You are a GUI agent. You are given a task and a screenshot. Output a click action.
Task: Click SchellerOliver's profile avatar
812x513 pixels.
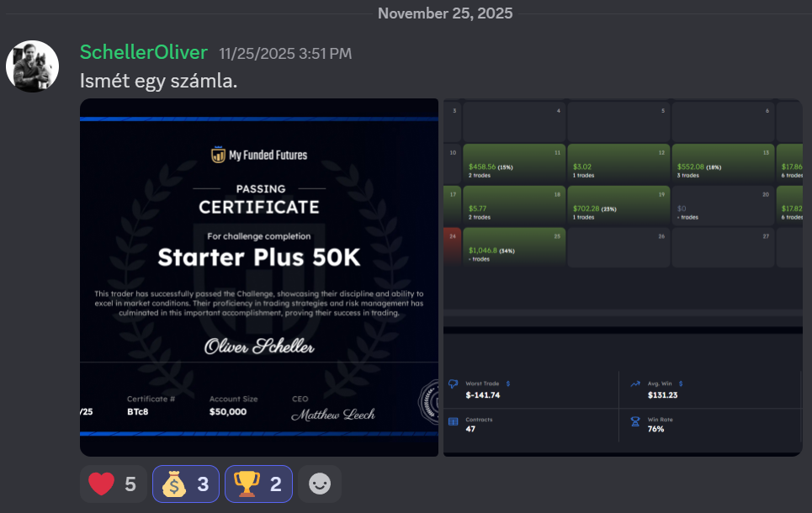[x=32, y=66]
